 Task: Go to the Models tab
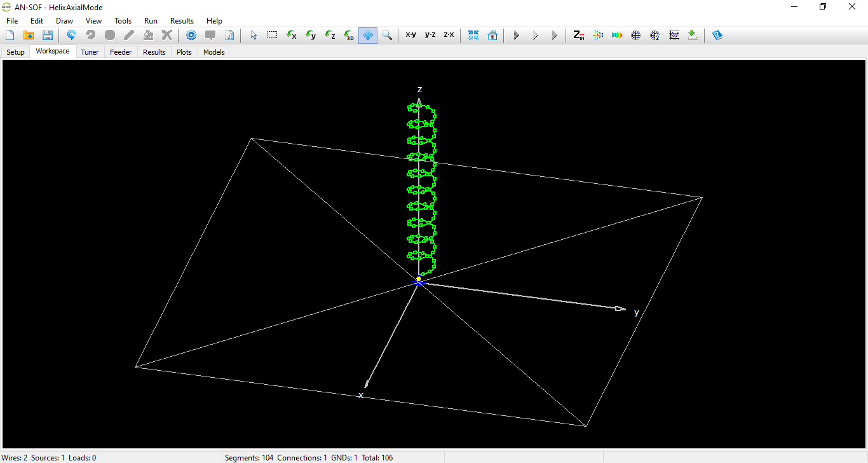[x=214, y=52]
